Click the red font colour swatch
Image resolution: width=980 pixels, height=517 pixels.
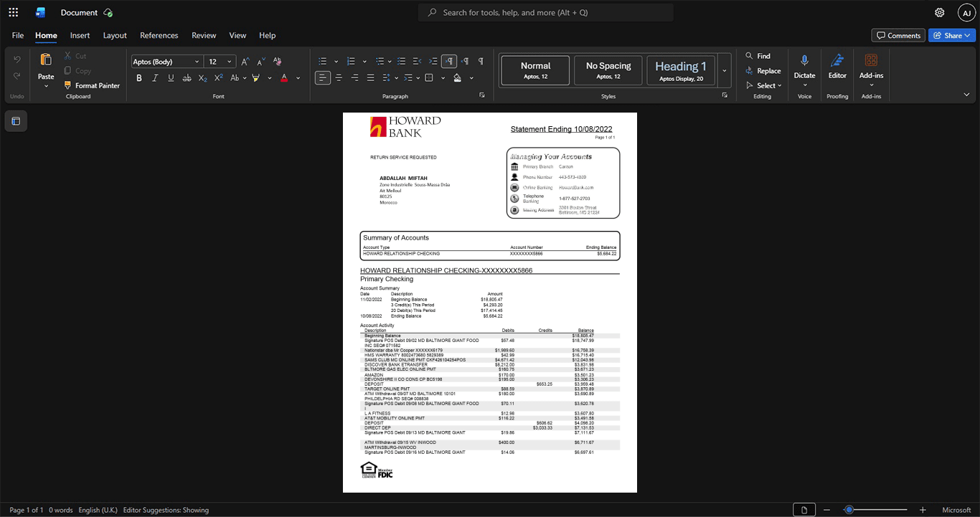(284, 78)
